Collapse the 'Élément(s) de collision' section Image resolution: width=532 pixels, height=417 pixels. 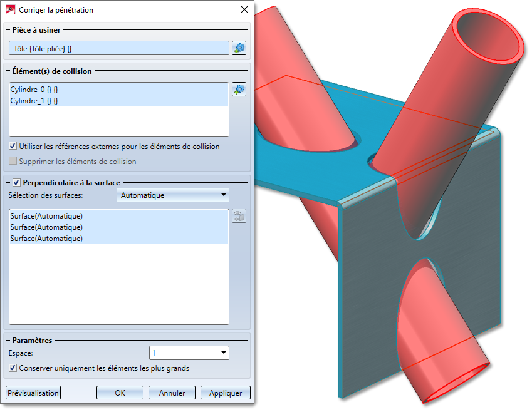click(x=8, y=71)
